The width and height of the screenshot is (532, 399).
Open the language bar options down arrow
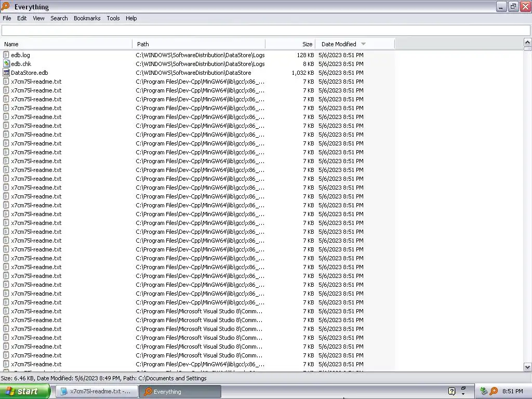(x=463, y=394)
